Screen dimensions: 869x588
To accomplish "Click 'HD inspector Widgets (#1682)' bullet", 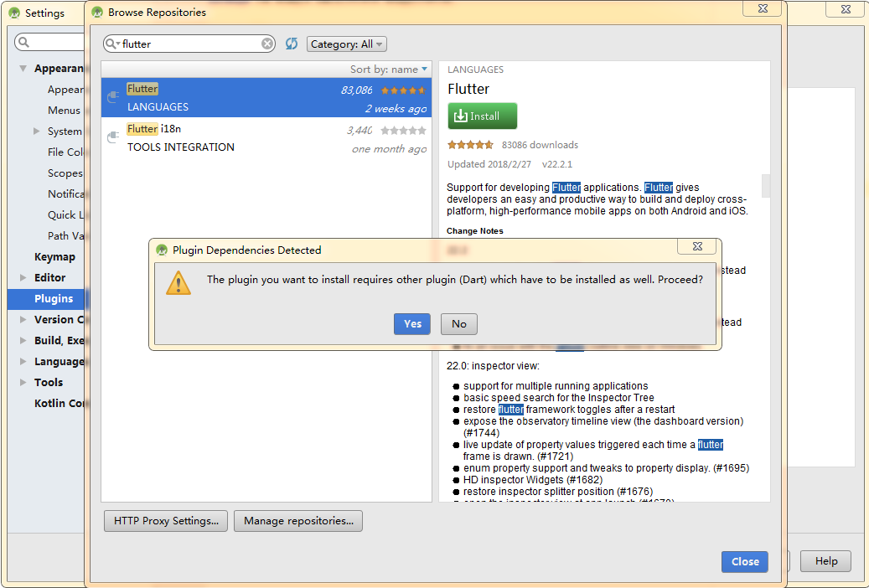I will click(533, 480).
